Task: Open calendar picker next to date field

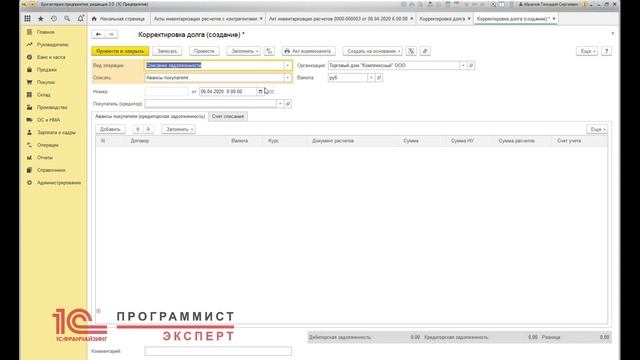Action: tap(260, 91)
